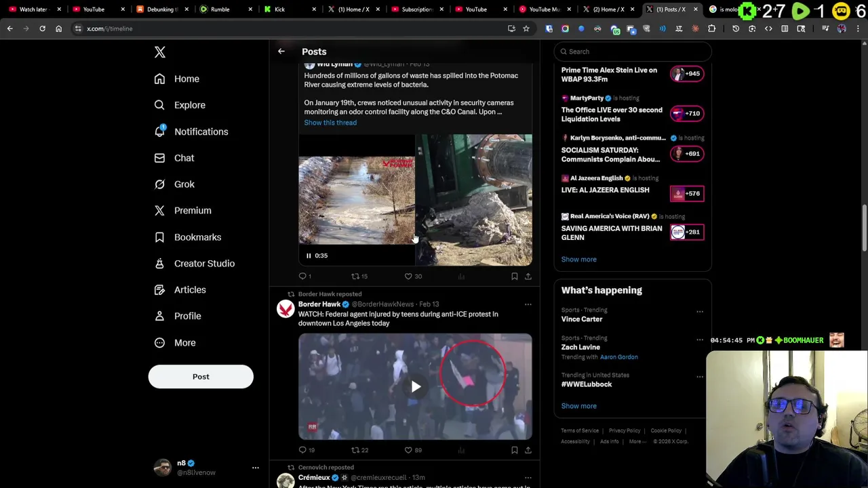Open #WWELubbock trend options dots

point(700,377)
